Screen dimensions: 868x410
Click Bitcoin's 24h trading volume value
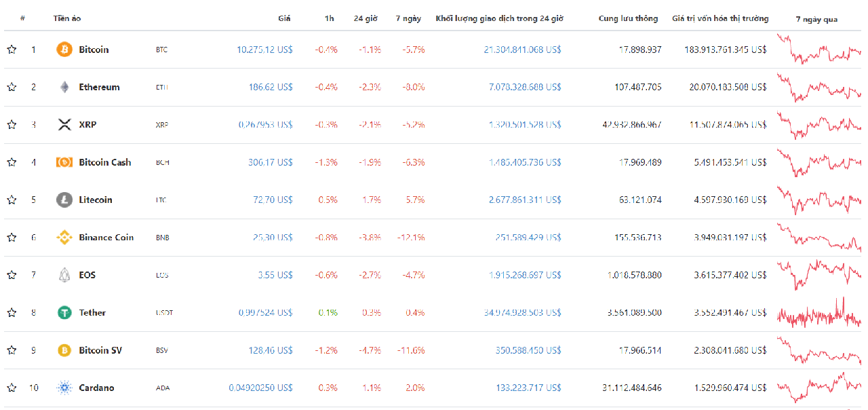pos(523,50)
